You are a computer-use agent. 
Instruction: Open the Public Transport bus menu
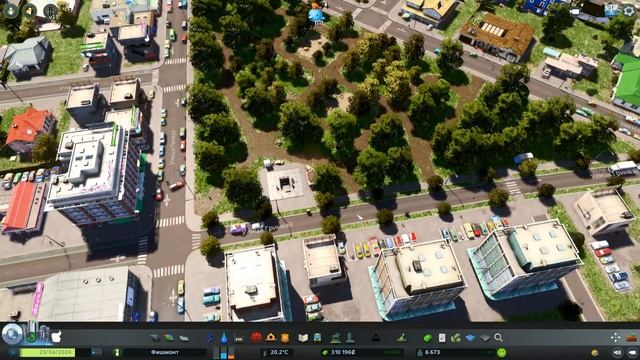[317, 338]
